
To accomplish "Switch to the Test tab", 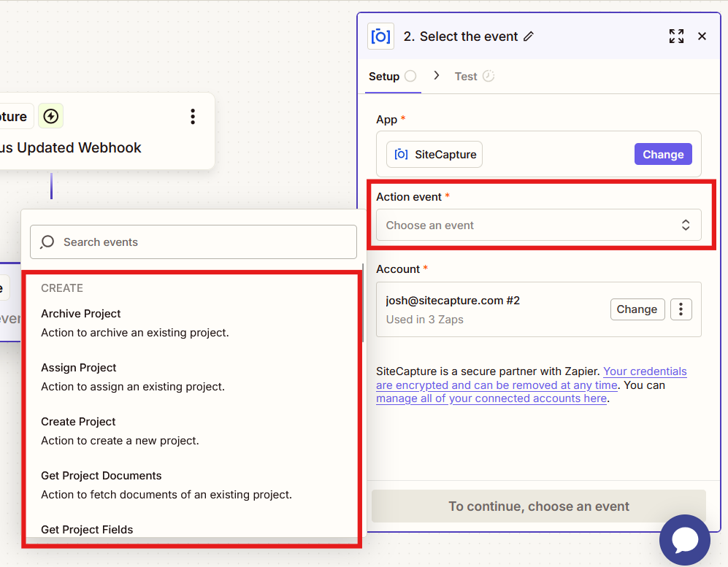I will [466, 77].
